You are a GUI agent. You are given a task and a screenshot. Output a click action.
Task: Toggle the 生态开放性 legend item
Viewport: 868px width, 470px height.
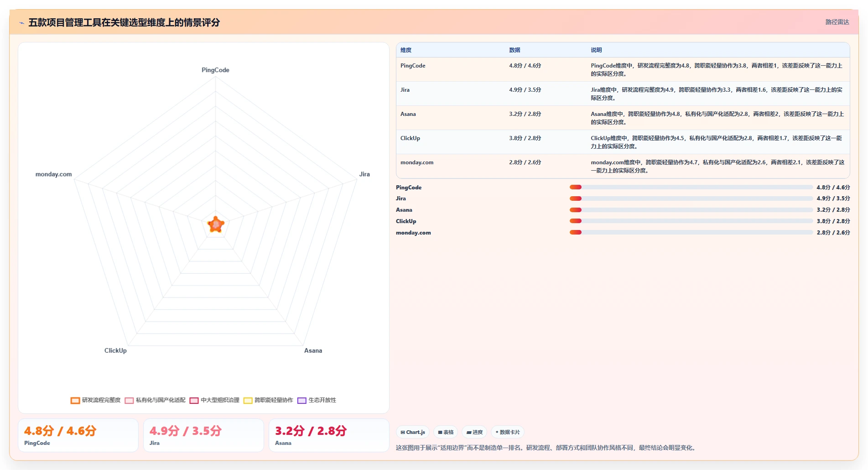pos(317,400)
